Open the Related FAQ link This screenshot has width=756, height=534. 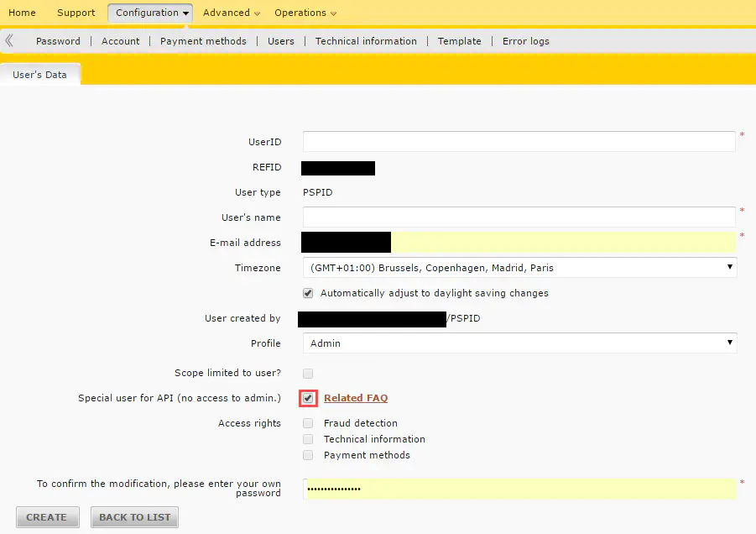coord(356,398)
